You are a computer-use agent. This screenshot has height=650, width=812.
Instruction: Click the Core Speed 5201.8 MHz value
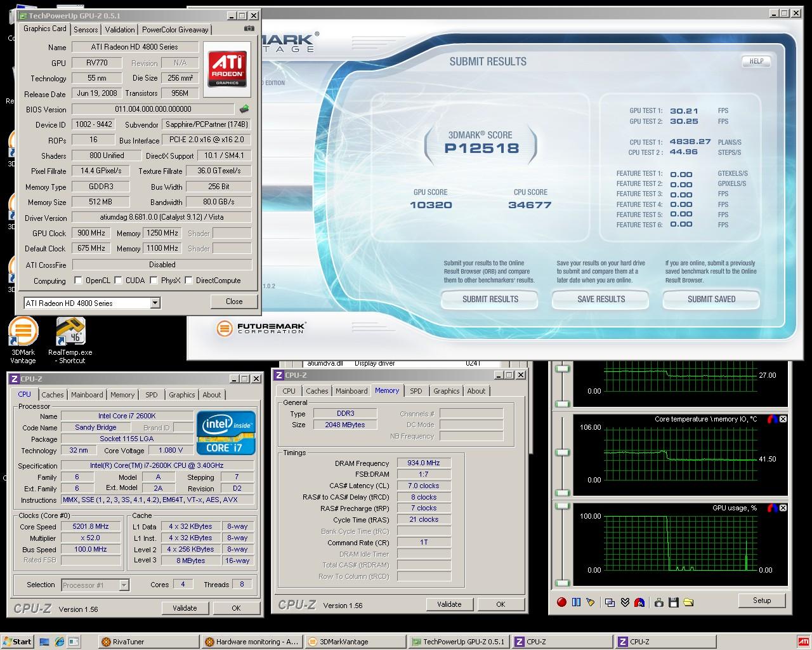(x=91, y=526)
